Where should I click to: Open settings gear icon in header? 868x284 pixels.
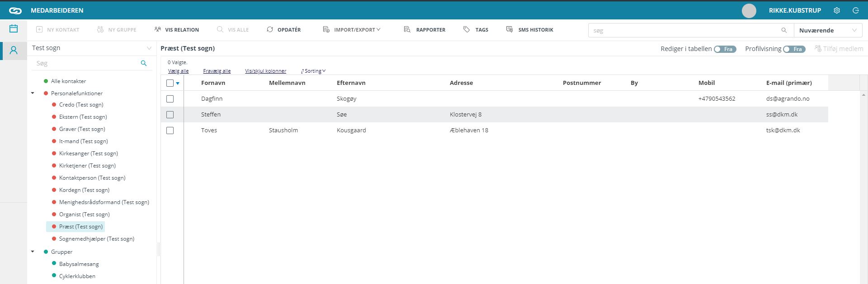[x=837, y=10]
